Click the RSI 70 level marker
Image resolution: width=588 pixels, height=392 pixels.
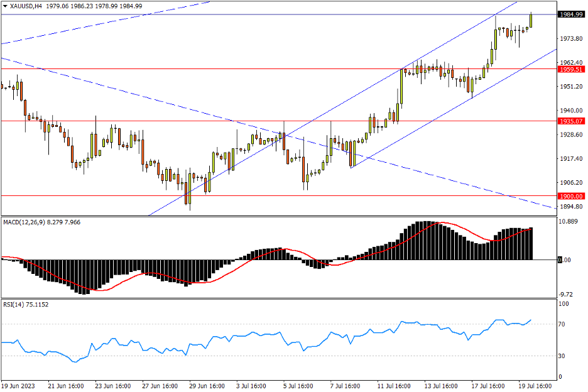[x=563, y=324]
